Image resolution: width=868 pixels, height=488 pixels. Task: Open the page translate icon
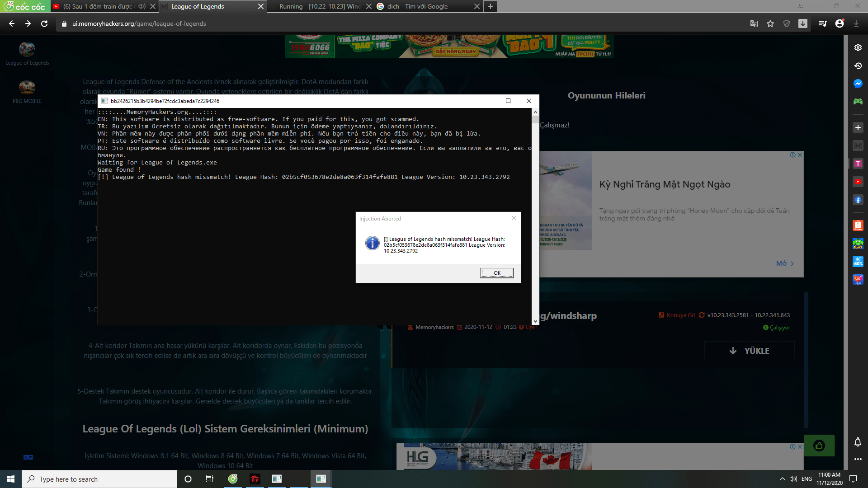(x=754, y=23)
